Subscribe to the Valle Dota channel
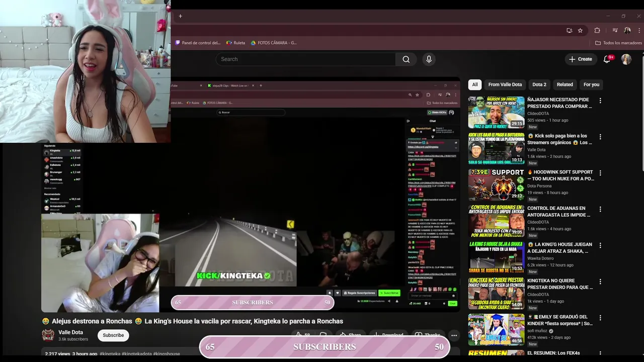Screen dimensions: 644x362 [x=113, y=335]
